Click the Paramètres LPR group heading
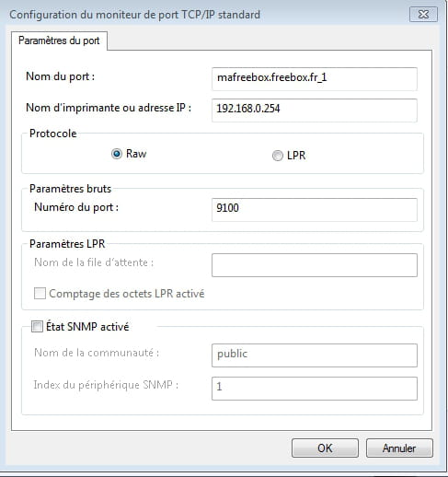 [67, 244]
